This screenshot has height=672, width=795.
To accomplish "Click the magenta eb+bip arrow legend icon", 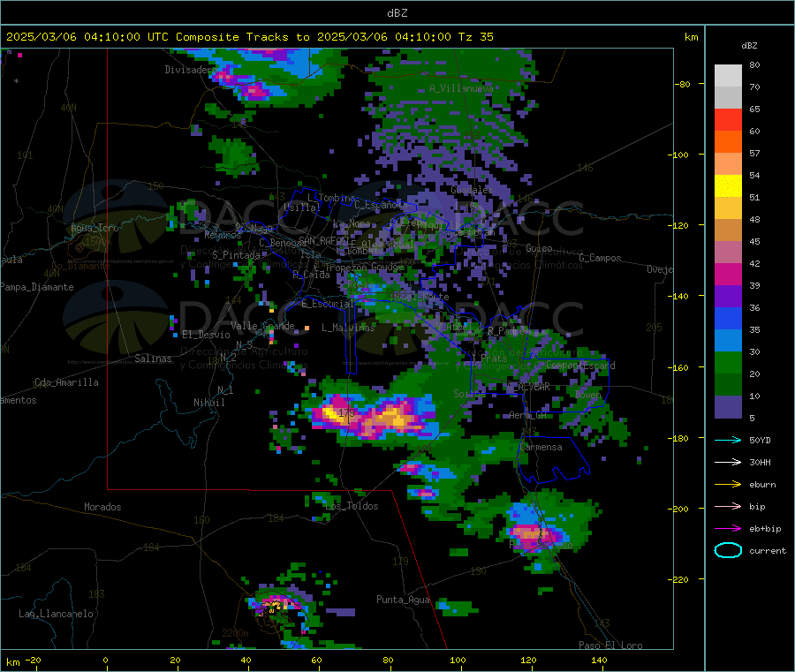I will pos(728,529).
